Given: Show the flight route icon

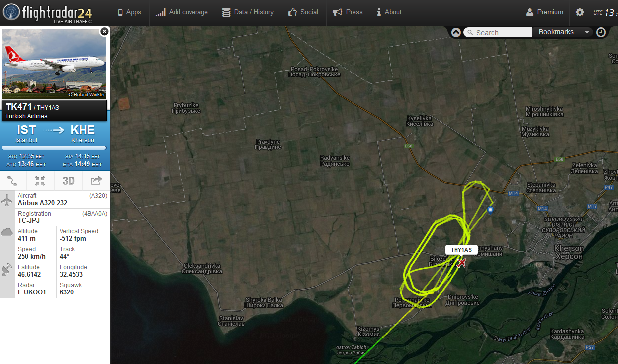Looking at the screenshot, I should pyautogui.click(x=12, y=180).
